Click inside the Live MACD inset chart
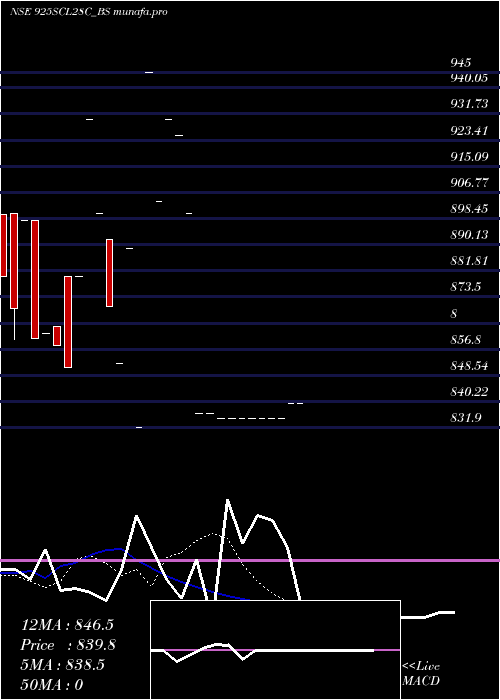The image size is (500, 700). coord(275,650)
